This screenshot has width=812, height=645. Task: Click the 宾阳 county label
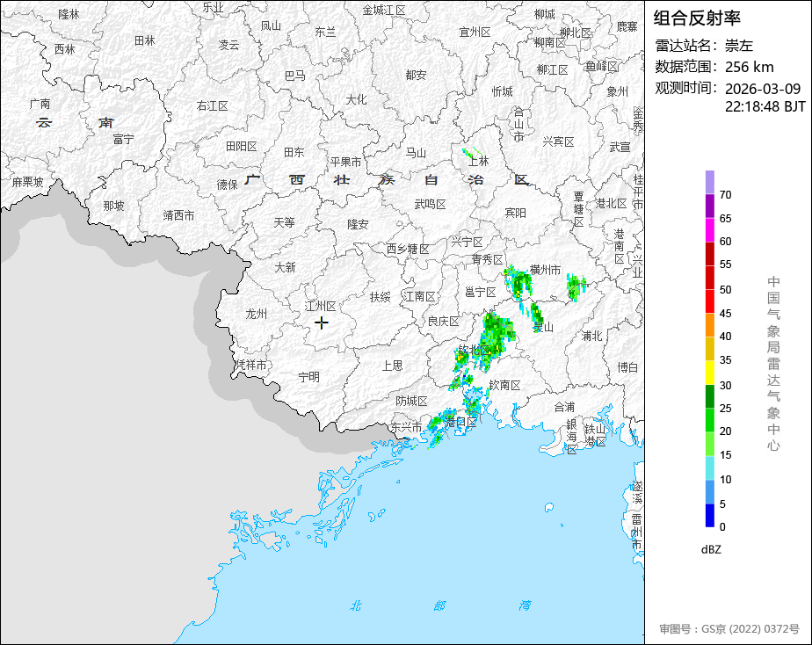coord(515,213)
